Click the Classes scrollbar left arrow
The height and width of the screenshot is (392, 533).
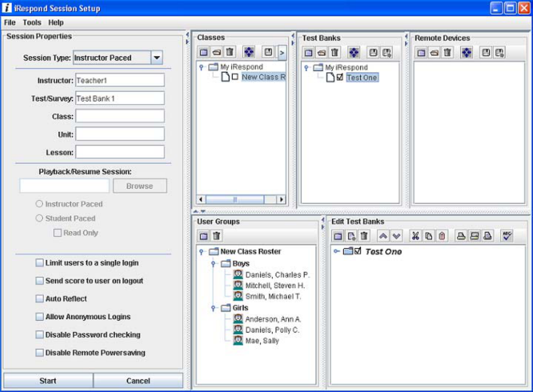tap(201, 200)
